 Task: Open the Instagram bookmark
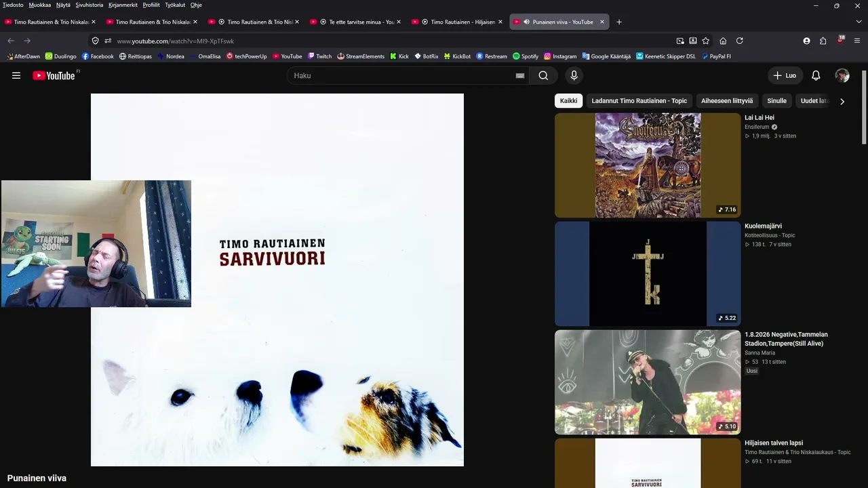[x=560, y=56]
